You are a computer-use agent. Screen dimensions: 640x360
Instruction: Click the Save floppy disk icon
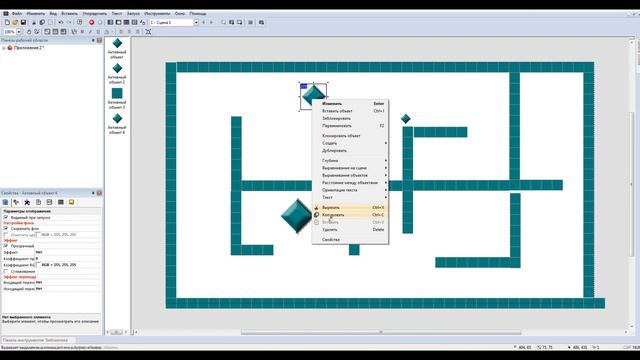point(23,22)
